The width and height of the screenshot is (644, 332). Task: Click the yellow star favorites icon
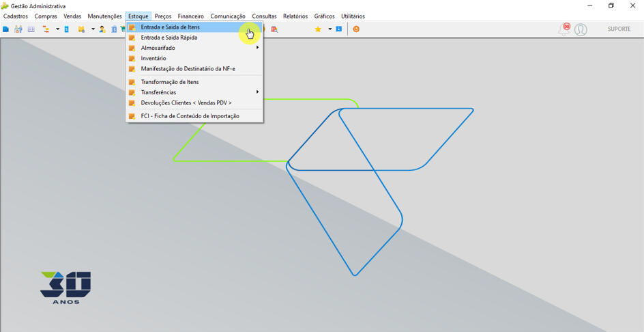tap(318, 29)
